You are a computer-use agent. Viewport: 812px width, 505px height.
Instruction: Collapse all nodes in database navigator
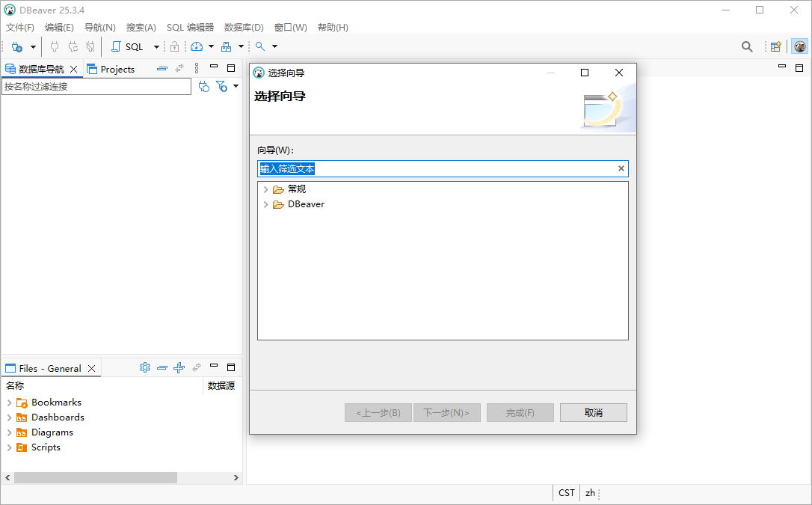pyautogui.click(x=162, y=68)
